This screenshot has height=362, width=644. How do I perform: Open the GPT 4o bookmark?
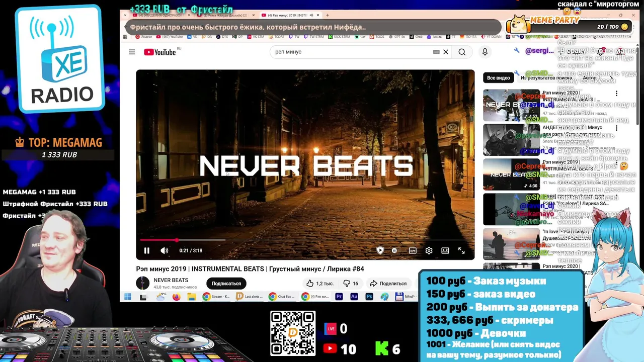pyautogui.click(x=396, y=37)
